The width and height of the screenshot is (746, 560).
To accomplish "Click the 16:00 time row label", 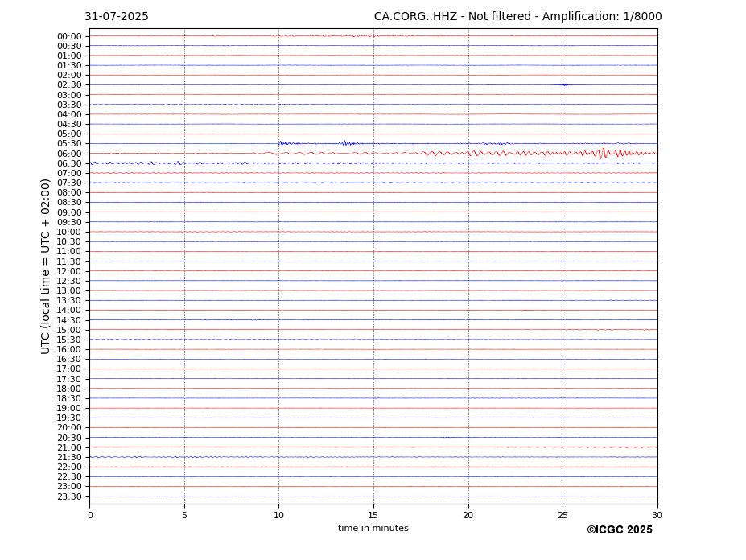I will pyautogui.click(x=69, y=350).
